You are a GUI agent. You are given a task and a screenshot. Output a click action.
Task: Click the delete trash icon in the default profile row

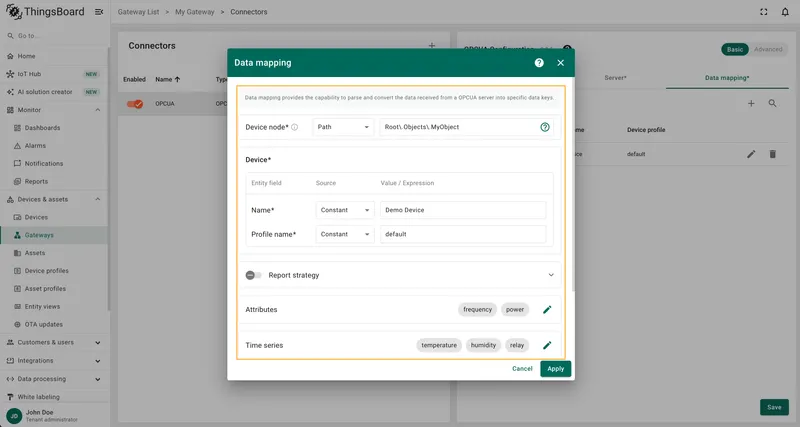point(772,154)
